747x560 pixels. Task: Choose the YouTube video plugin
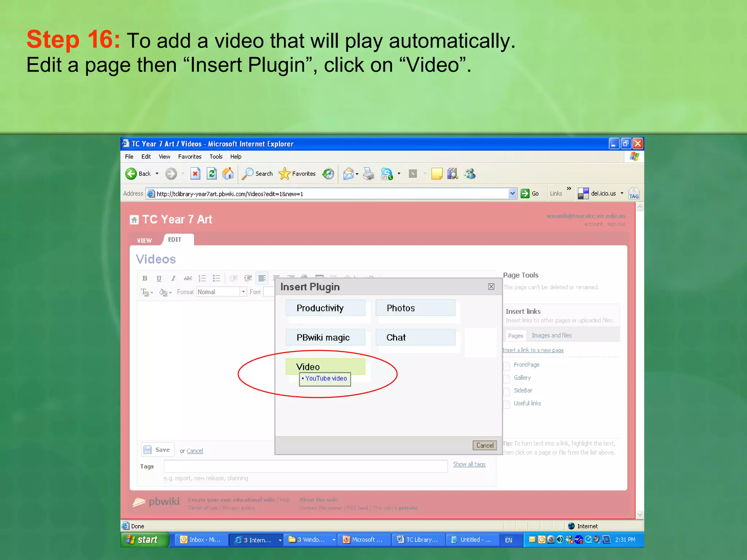325,379
